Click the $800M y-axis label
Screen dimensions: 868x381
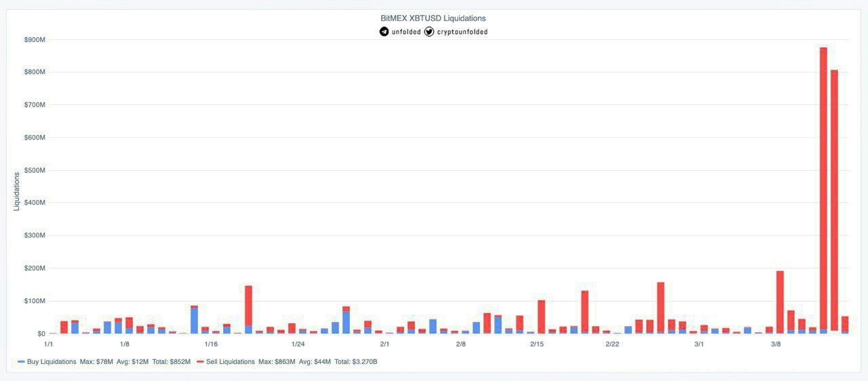[x=35, y=72]
